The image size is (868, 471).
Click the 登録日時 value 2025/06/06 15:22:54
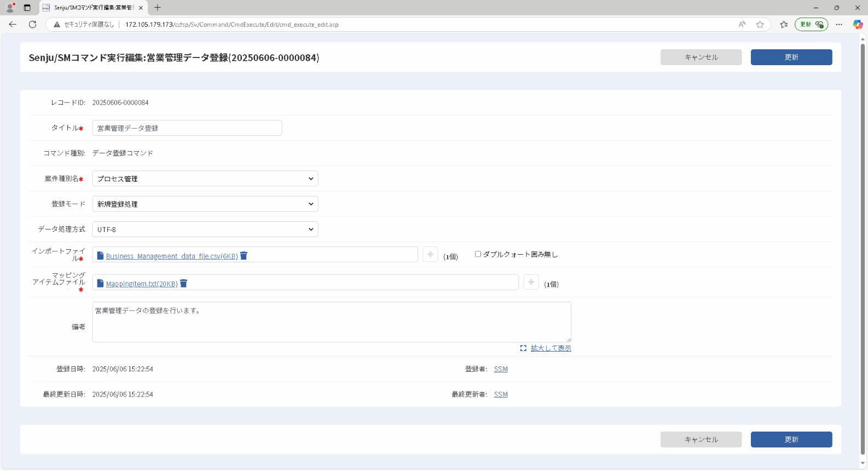[x=123, y=369]
